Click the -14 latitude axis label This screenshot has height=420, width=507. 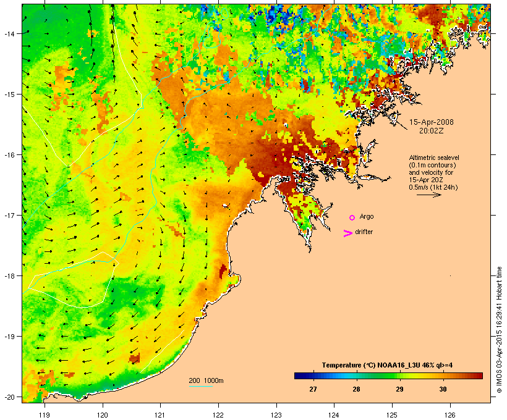coord(9,34)
